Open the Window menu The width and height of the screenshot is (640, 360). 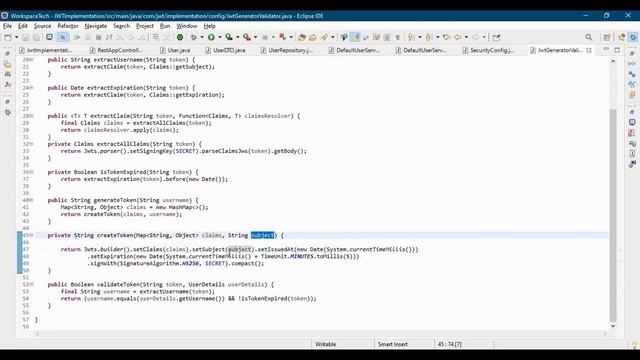187,26
